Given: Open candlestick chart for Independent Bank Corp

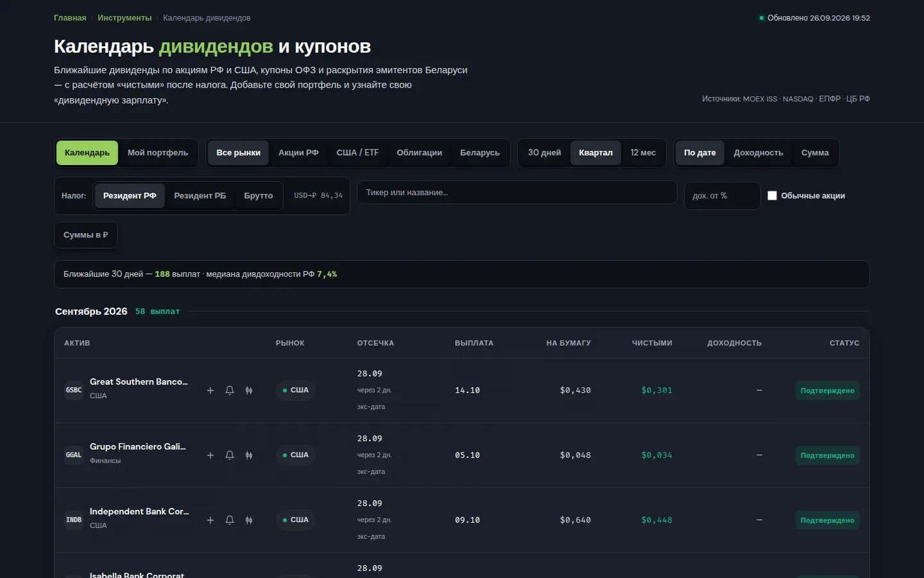Looking at the screenshot, I should [x=249, y=520].
